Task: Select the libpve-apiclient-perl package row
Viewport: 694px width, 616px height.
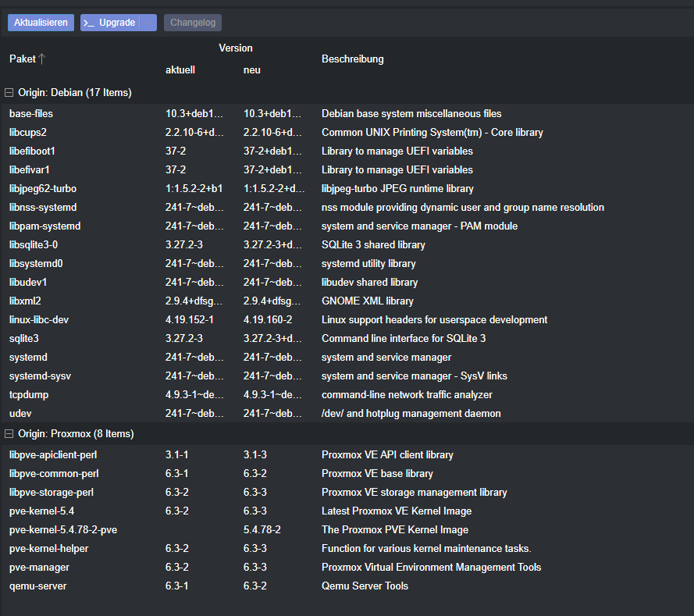Action: [347, 455]
